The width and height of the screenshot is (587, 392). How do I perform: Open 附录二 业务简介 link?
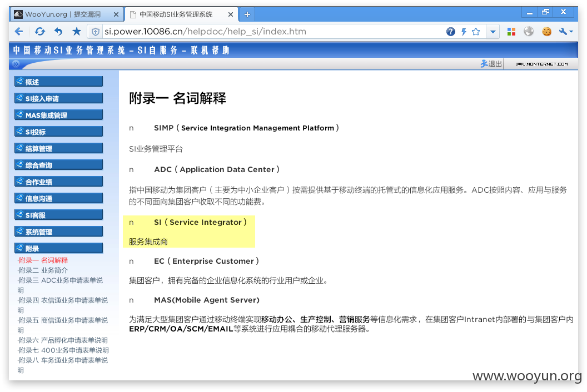[x=43, y=270]
